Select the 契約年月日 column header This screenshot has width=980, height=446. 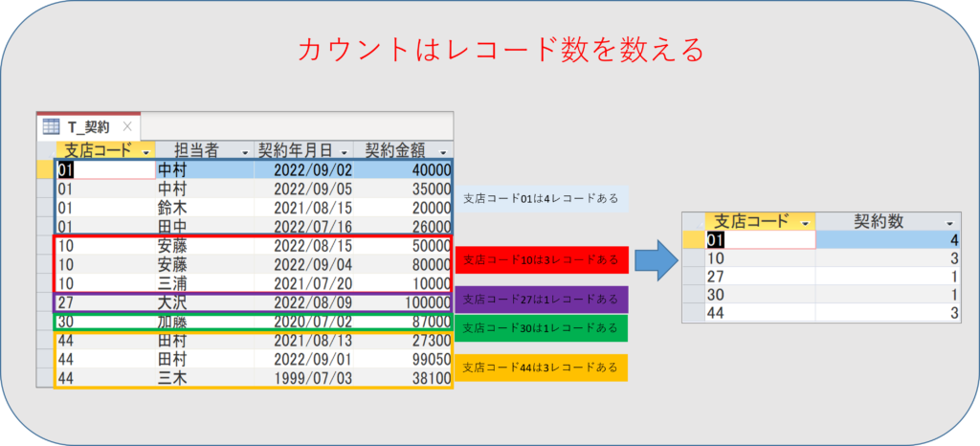point(303,150)
